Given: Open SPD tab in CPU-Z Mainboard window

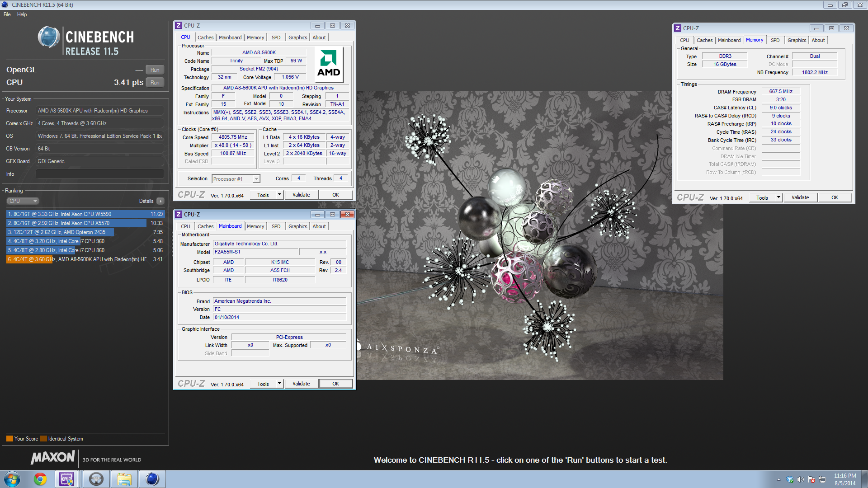Looking at the screenshot, I should (x=276, y=227).
